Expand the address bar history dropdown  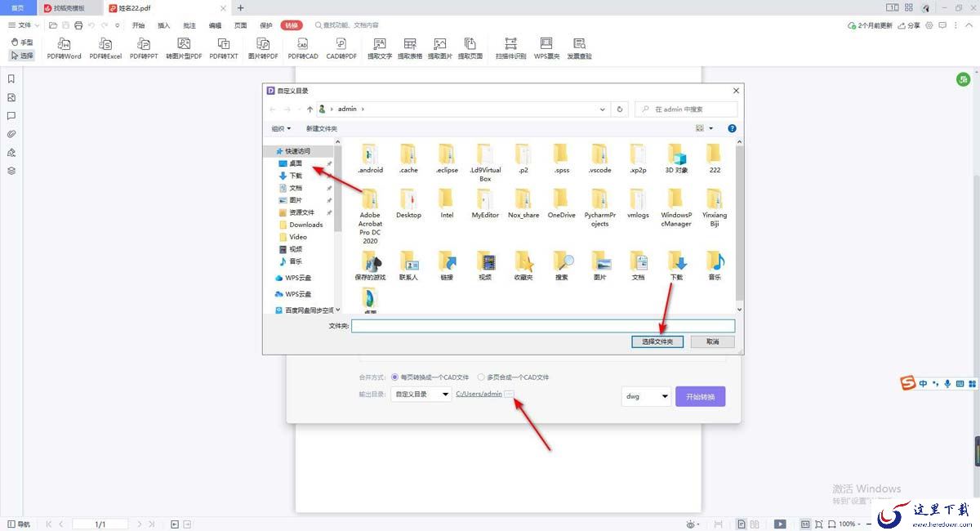click(603, 109)
